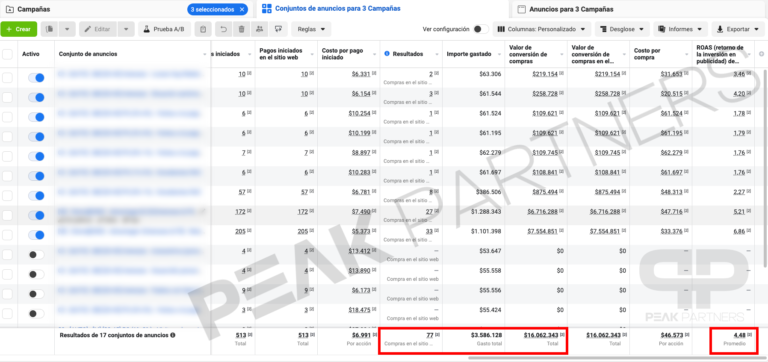Sort by Pagos iniciados en el sitio web header
This screenshot has width=768, height=362.
click(281, 54)
